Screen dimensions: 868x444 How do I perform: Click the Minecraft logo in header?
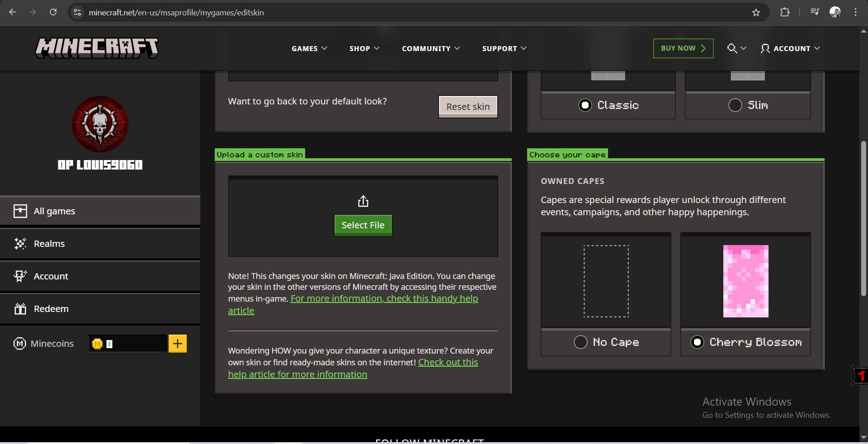click(x=97, y=48)
